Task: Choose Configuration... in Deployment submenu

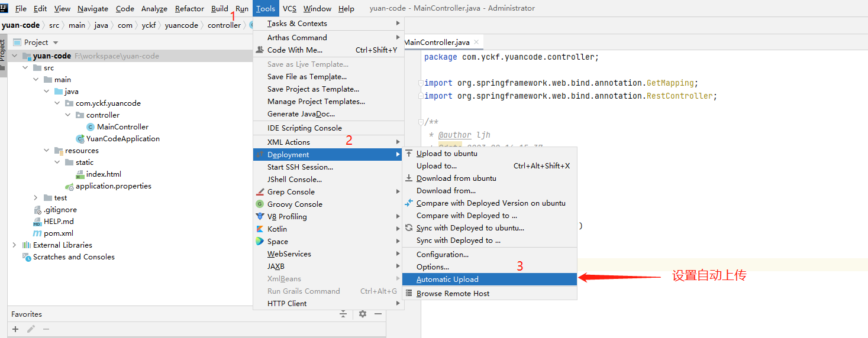Action: (x=489, y=255)
